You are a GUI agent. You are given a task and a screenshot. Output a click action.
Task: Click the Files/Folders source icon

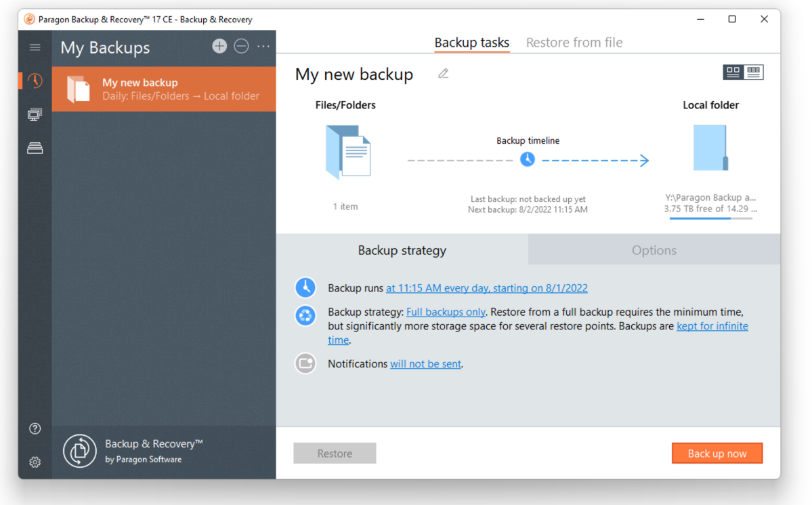(x=348, y=152)
